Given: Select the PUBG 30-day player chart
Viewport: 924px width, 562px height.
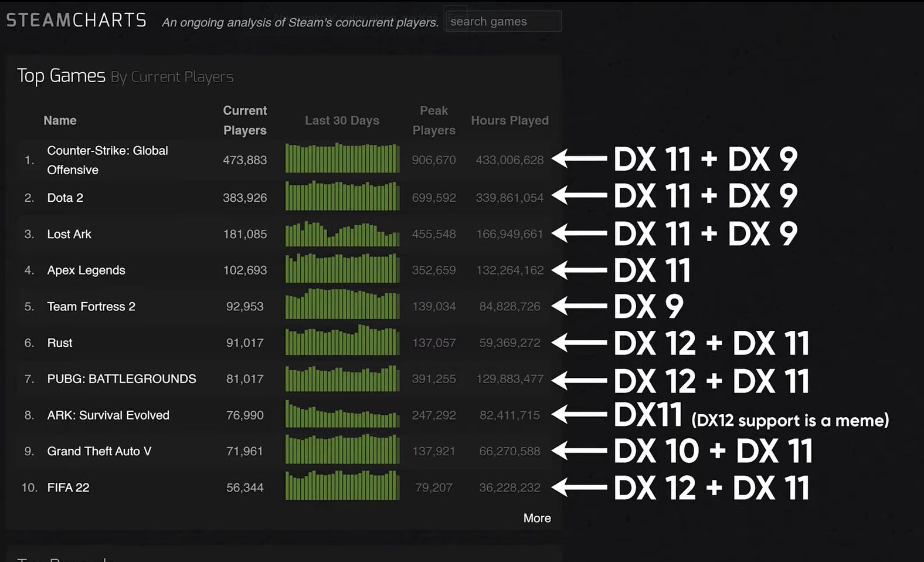Looking at the screenshot, I should [342, 378].
